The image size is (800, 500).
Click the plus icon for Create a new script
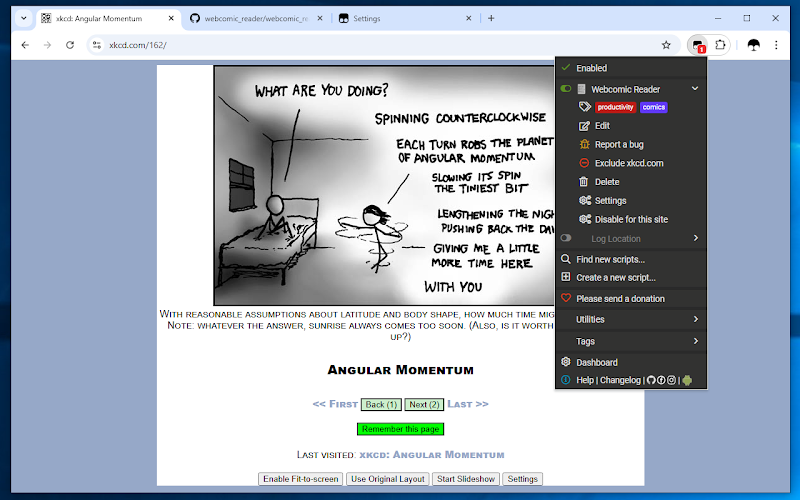[x=565, y=277]
